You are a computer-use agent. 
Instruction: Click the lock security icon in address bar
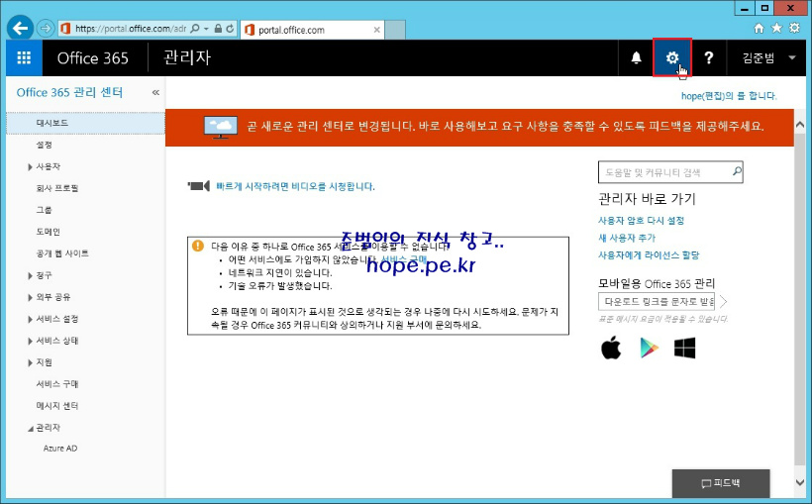218,29
